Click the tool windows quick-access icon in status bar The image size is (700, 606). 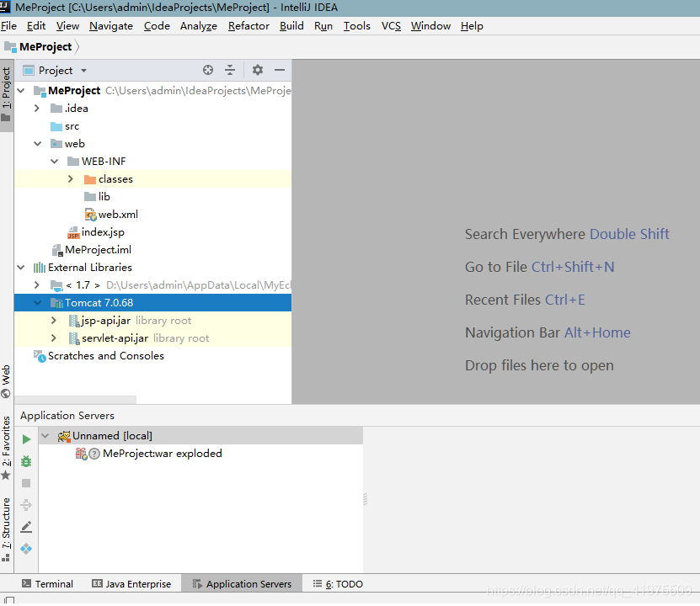(9, 600)
